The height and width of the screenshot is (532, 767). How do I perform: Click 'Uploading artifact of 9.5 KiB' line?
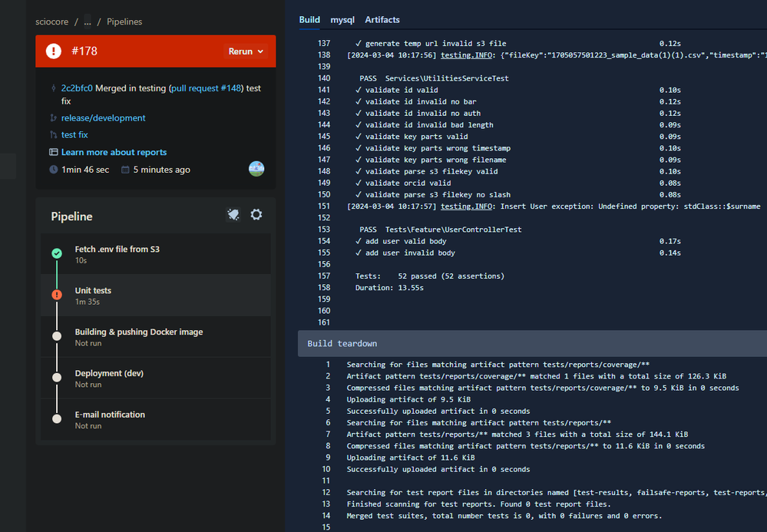(x=408, y=399)
